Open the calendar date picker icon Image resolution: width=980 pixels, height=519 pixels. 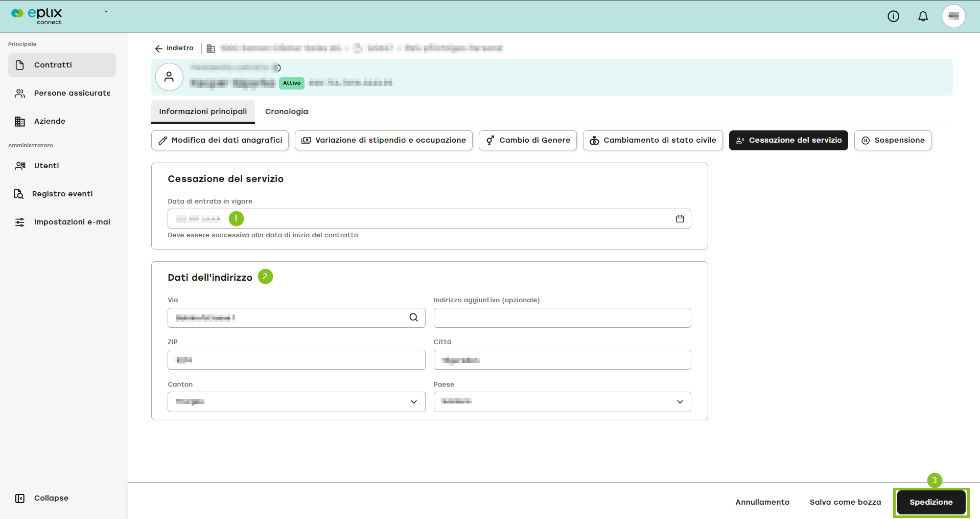pyautogui.click(x=680, y=219)
